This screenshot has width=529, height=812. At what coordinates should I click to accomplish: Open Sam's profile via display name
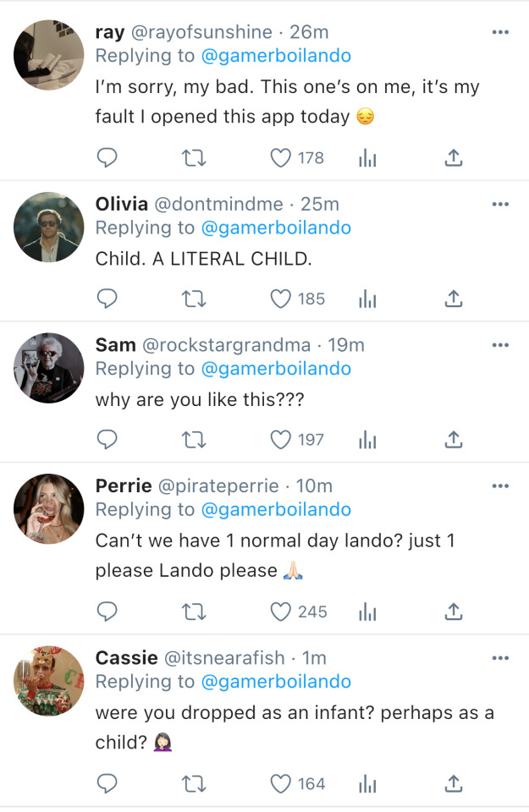click(115, 345)
